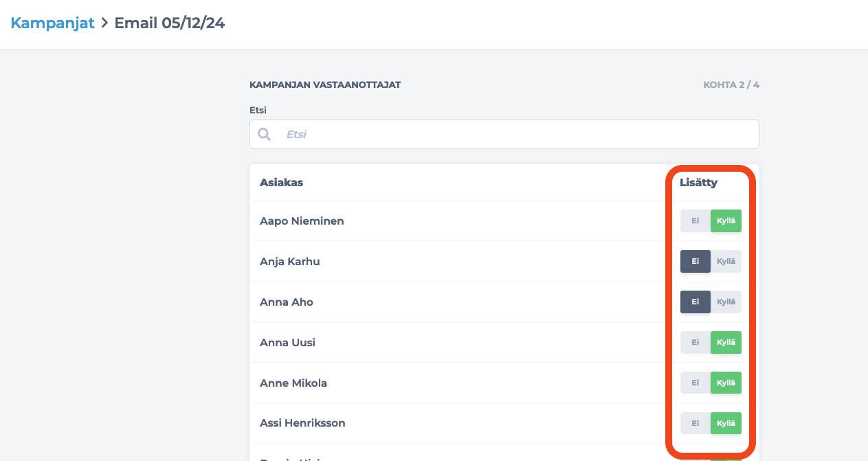Set Aapo Nieminen toggle to Kyllä
The image size is (868, 461).
tap(726, 221)
